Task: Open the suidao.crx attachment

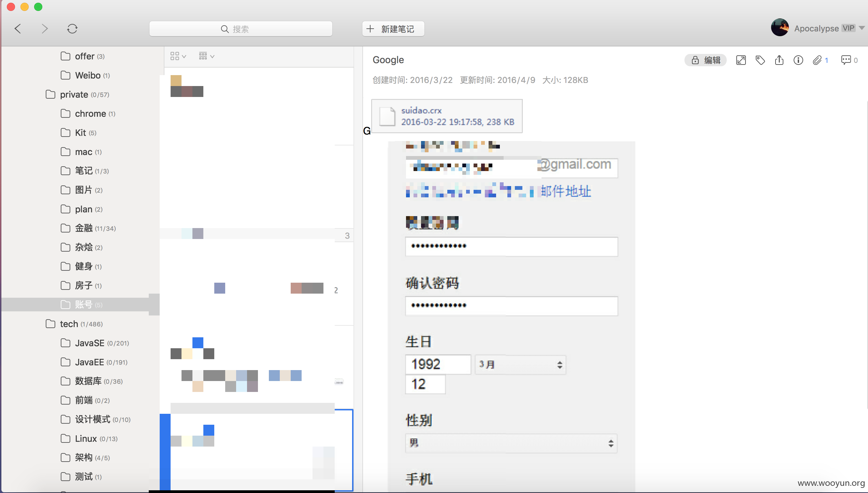Action: coord(447,116)
